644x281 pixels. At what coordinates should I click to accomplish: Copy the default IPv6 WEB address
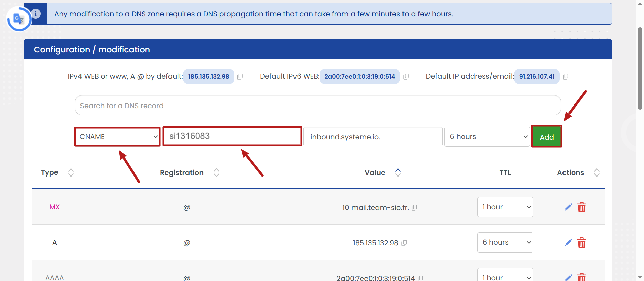406,77
